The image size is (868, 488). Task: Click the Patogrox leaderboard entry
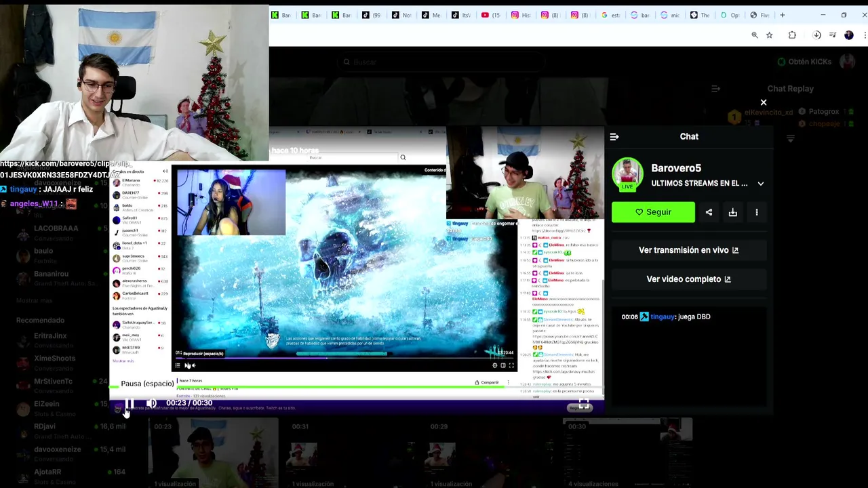[823, 111]
